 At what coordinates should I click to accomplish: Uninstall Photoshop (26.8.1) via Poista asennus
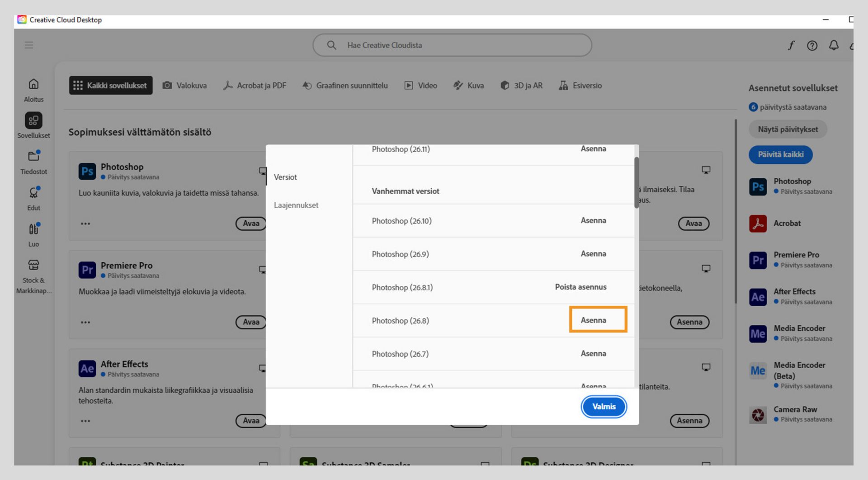580,287
